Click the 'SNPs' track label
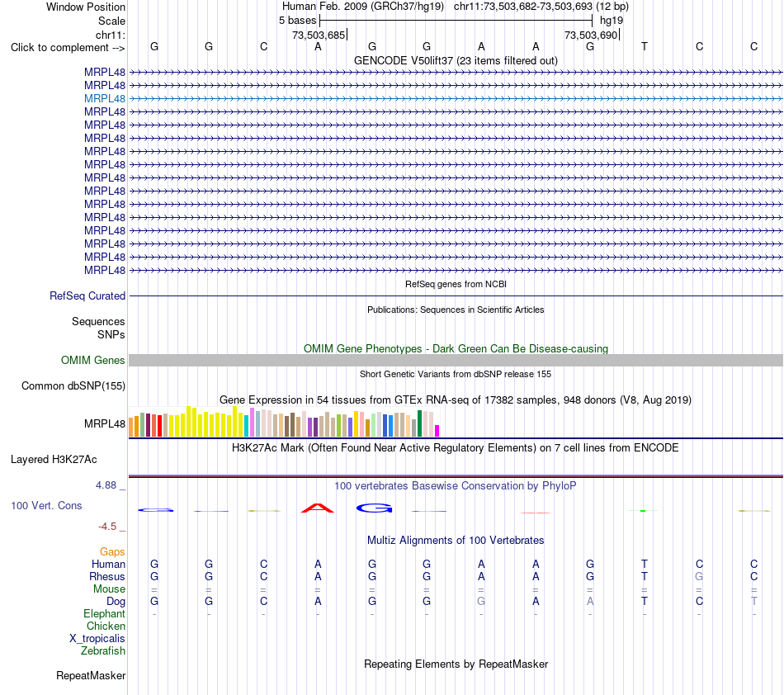This screenshot has height=695, width=784. pyautogui.click(x=111, y=334)
